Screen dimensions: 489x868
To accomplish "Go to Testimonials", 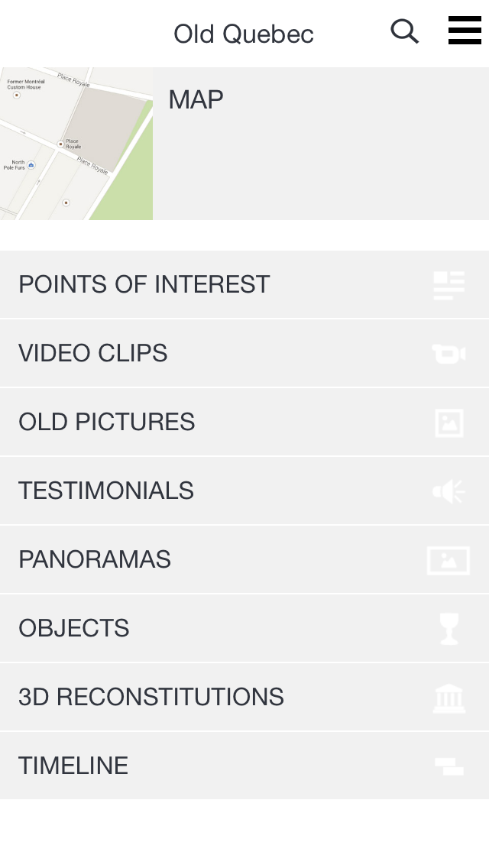I will tap(244, 491).
